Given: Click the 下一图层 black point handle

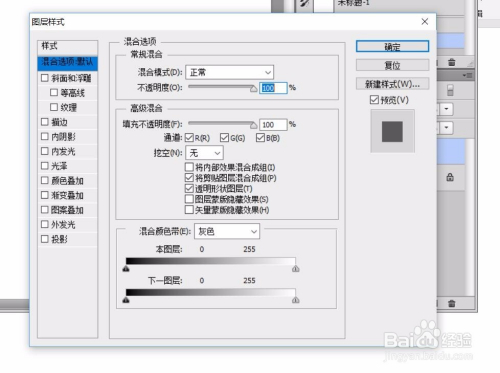Looking at the screenshot, I should coord(126,300).
